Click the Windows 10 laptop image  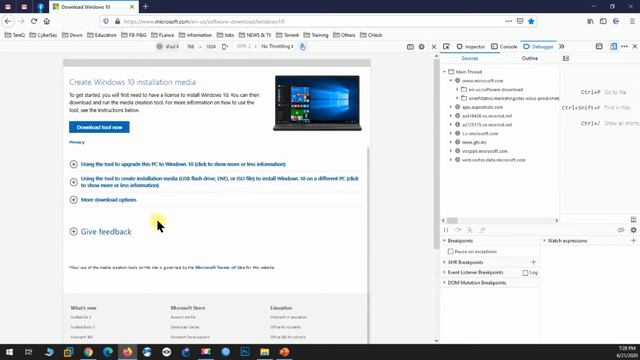pyautogui.click(x=317, y=103)
